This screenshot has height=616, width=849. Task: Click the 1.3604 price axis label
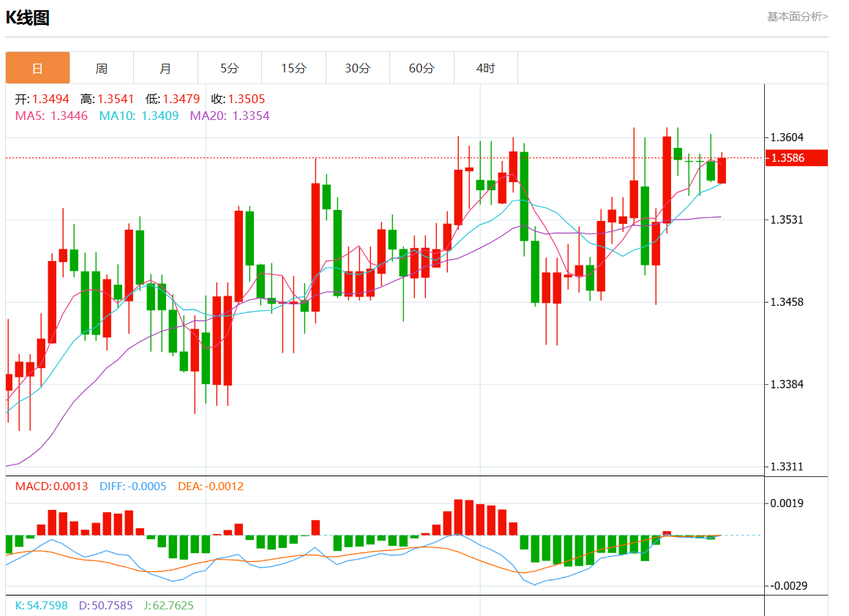coord(787,138)
